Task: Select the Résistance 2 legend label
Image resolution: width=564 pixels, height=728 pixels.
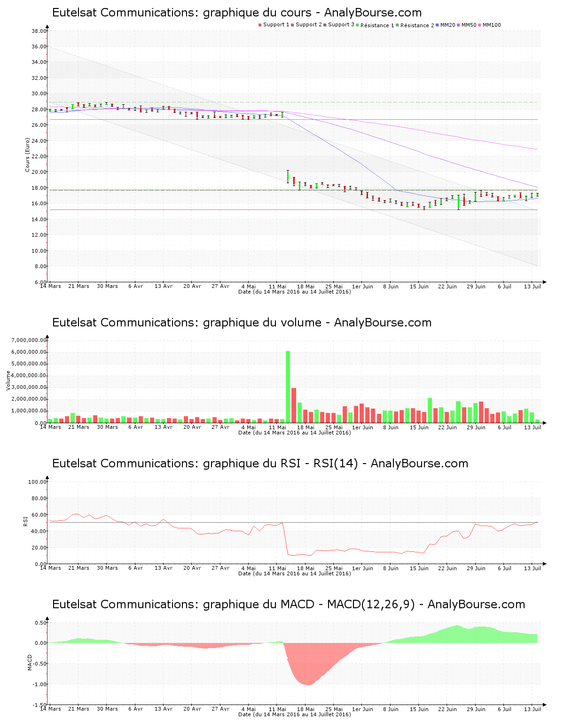Action: (417, 25)
